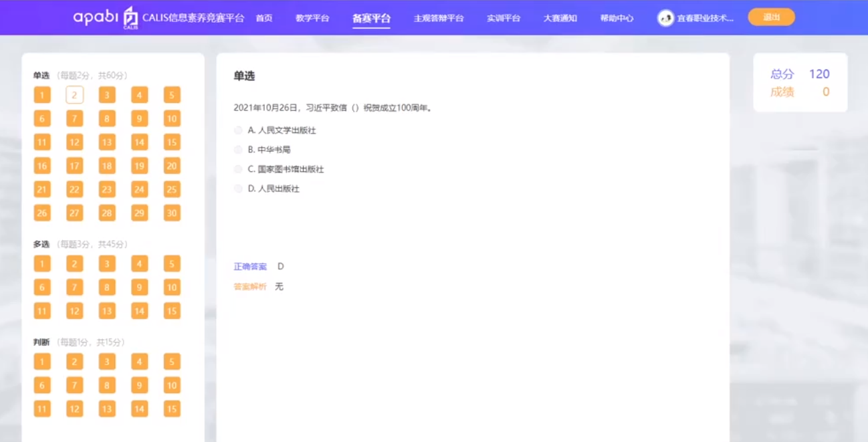Go to 判断 question 3

click(x=107, y=362)
